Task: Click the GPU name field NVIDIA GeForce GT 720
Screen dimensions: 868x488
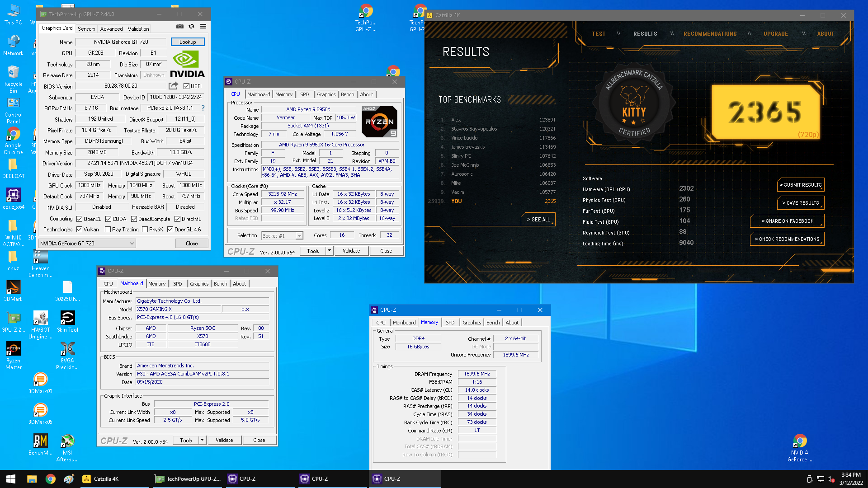Action: 121,42
